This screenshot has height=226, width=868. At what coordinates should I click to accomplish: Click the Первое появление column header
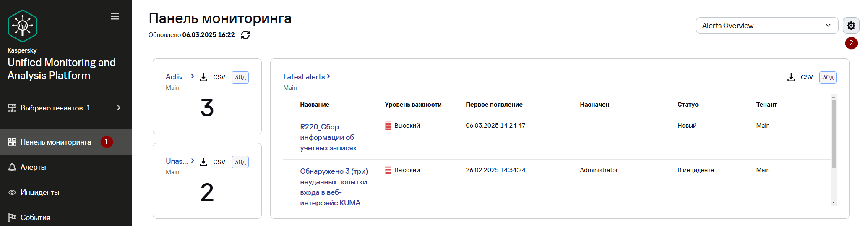494,105
